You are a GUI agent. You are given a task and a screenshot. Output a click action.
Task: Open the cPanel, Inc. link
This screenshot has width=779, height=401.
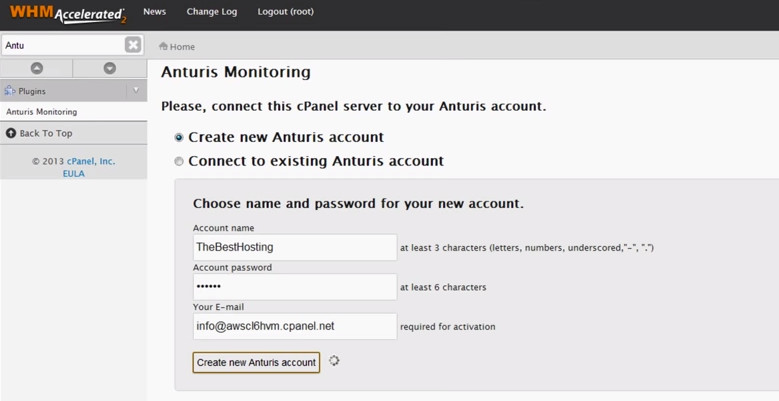(91, 161)
